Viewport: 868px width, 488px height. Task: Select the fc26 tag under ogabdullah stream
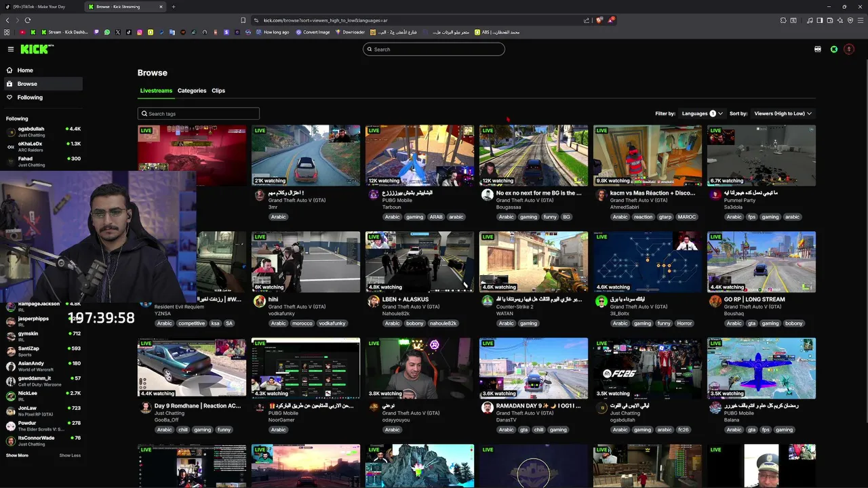684,430
